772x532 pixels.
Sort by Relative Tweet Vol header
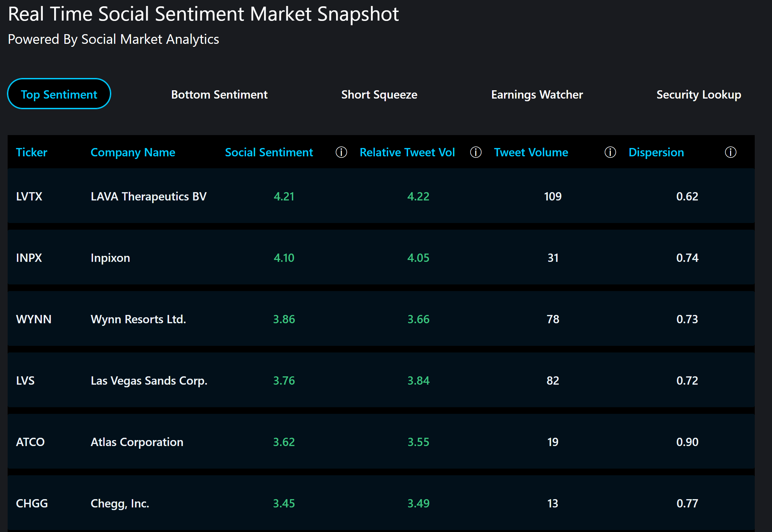tap(407, 152)
